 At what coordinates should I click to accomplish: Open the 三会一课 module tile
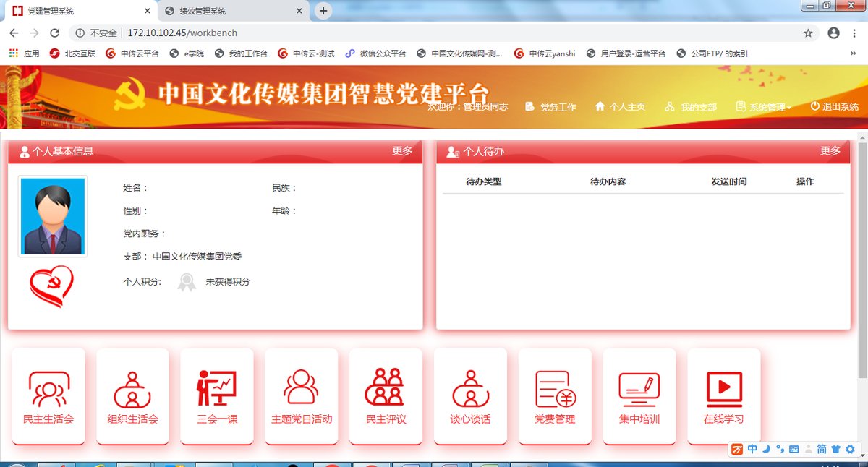point(217,395)
